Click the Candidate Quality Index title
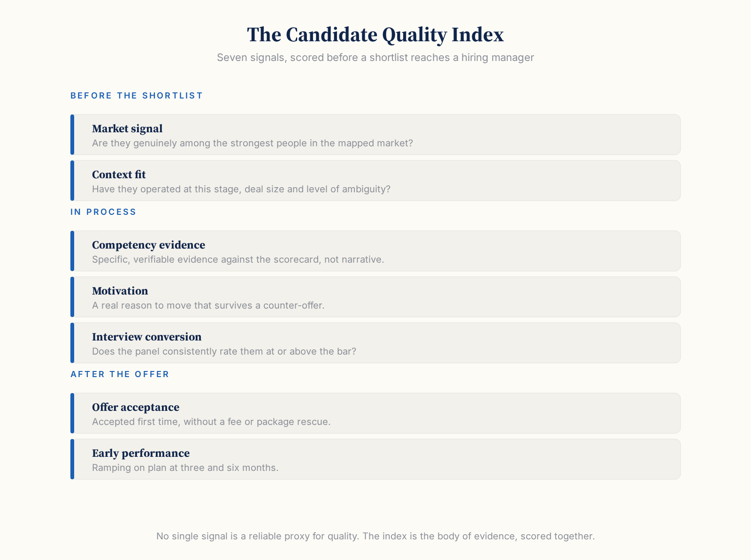Viewport: 751px width, 560px height. click(375, 35)
